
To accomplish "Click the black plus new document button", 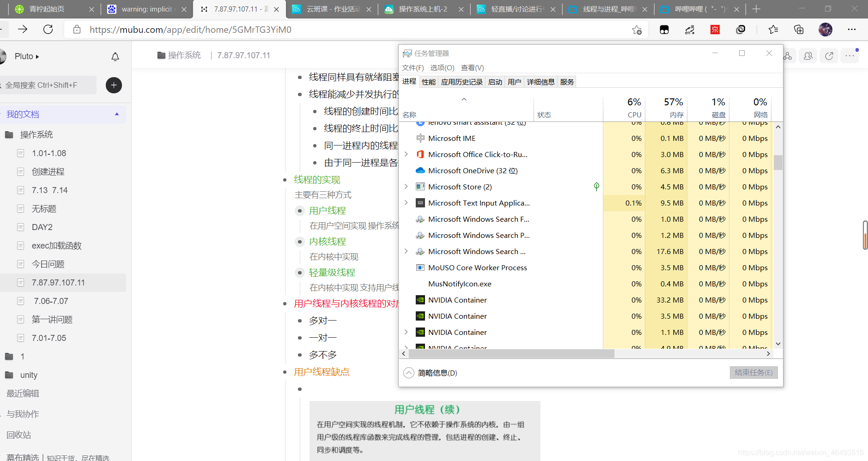I will 114,85.
